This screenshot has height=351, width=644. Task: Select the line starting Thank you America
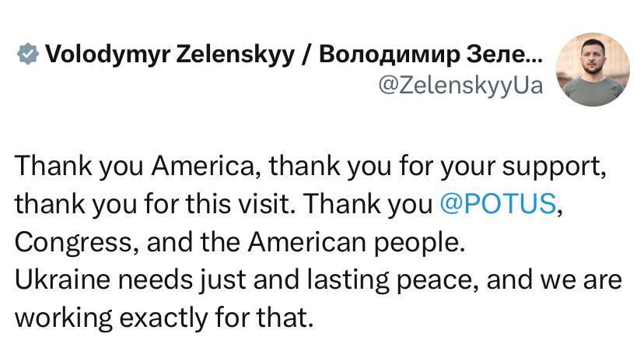pyautogui.click(x=310, y=166)
